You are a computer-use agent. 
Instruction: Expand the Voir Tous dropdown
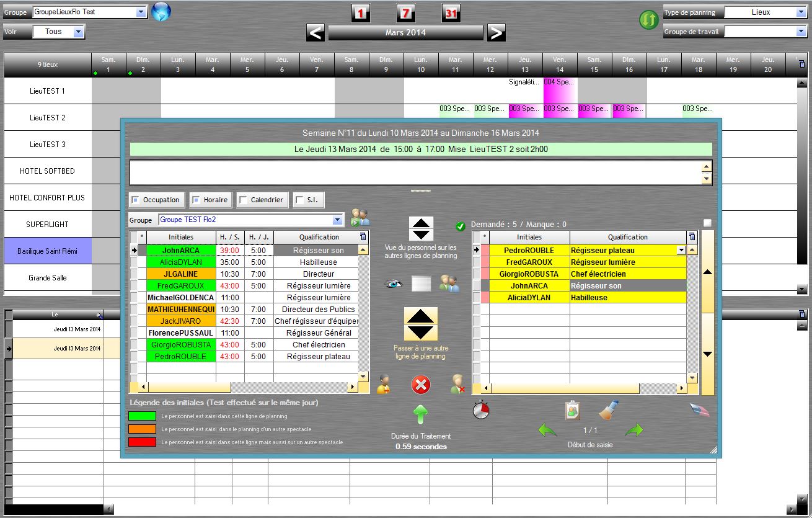(x=78, y=32)
